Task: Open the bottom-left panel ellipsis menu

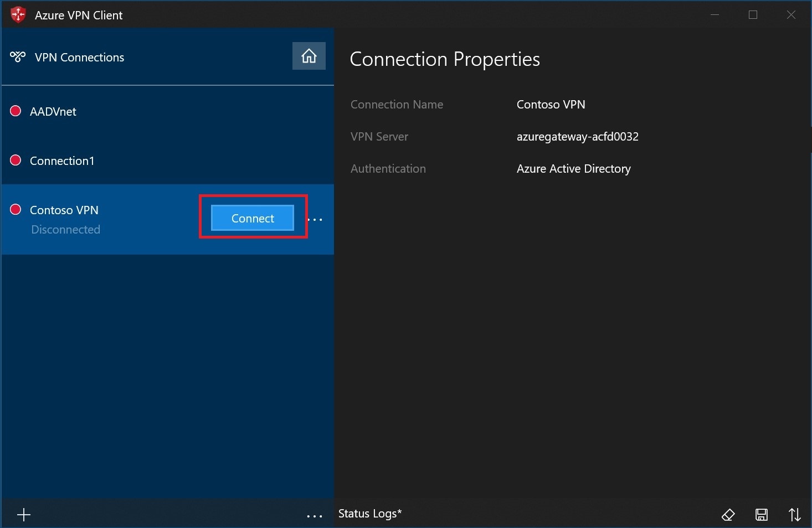Action: click(315, 516)
